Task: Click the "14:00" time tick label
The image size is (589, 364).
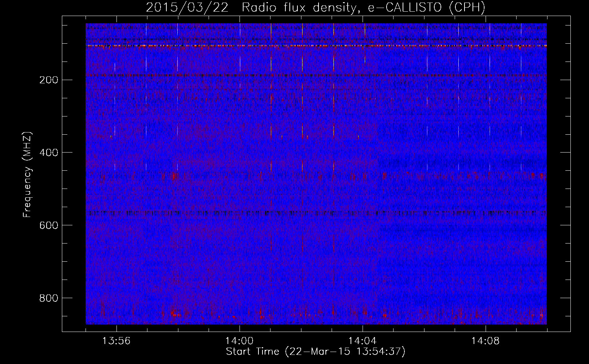Action: (239, 341)
